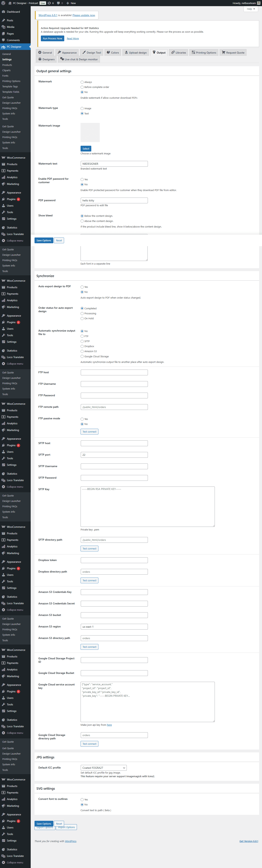
Task: Open the Read More link
Action: 73,38
